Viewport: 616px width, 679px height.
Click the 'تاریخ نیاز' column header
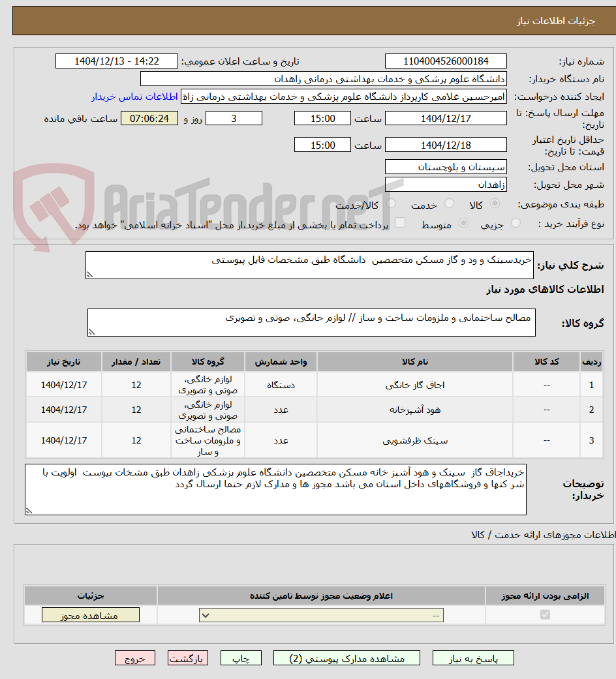[x=64, y=362]
